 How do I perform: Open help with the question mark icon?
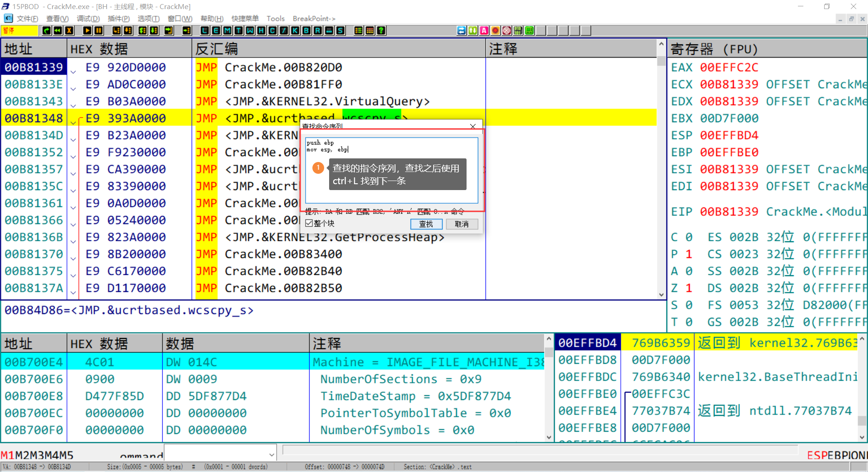click(381, 30)
